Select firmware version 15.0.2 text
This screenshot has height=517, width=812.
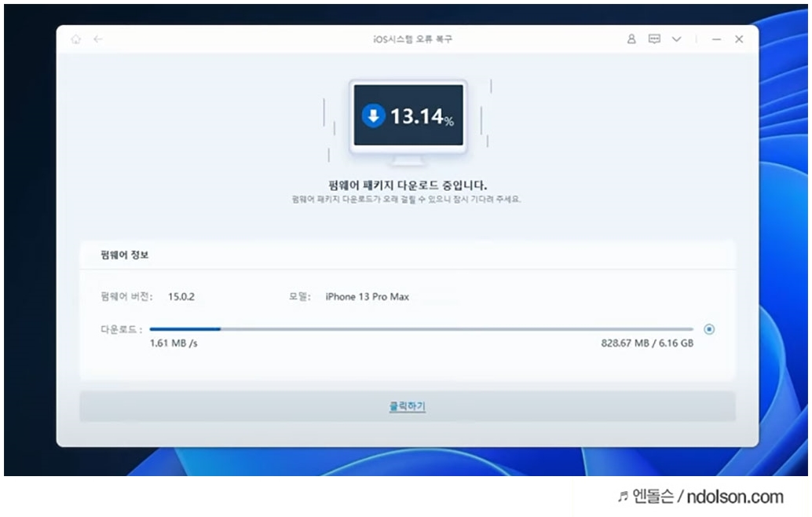click(x=181, y=297)
